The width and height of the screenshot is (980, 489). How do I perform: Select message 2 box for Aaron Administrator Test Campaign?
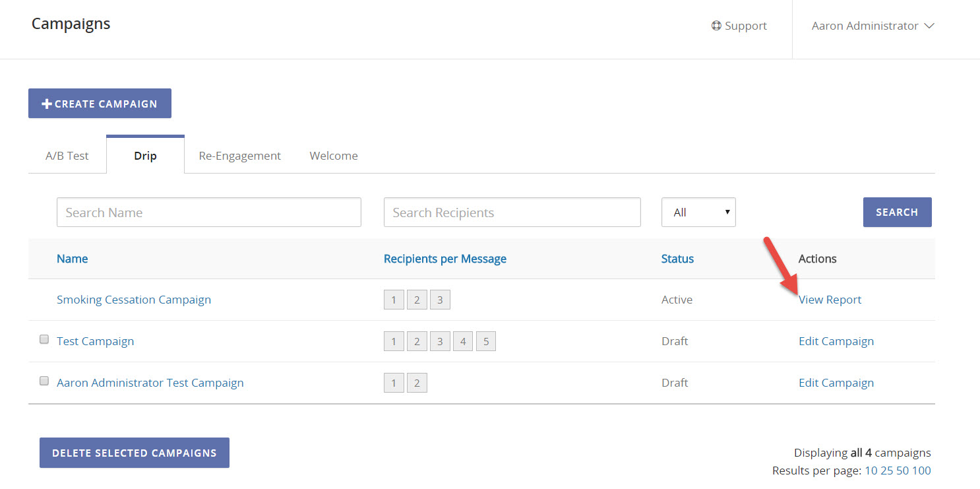(417, 383)
